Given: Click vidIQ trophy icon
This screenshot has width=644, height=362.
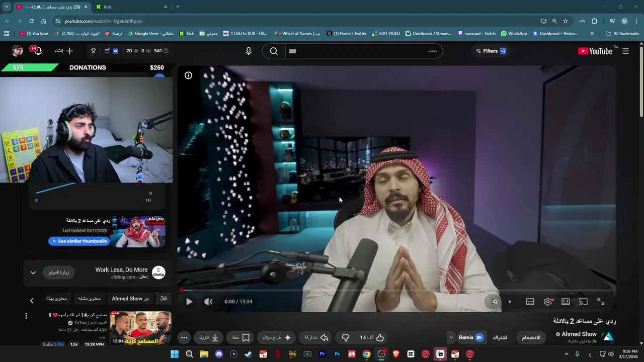Looking at the screenshot, I should pyautogui.click(x=93, y=51).
